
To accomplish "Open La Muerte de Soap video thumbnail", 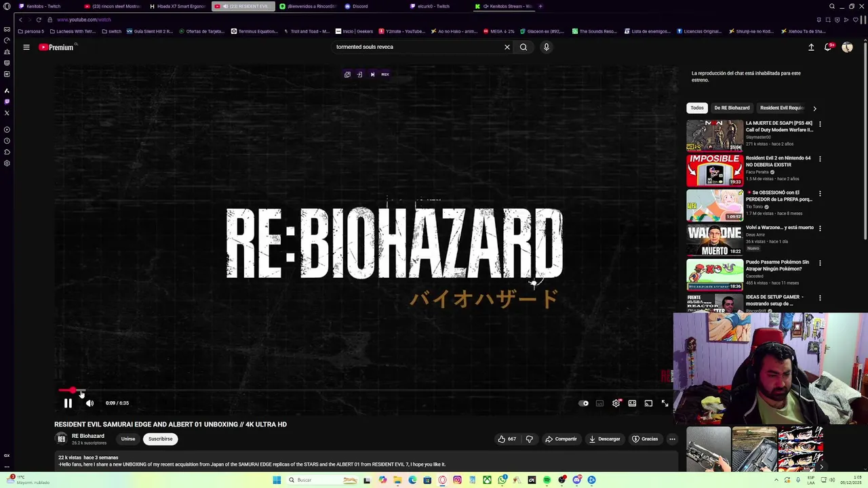I will coord(715,135).
